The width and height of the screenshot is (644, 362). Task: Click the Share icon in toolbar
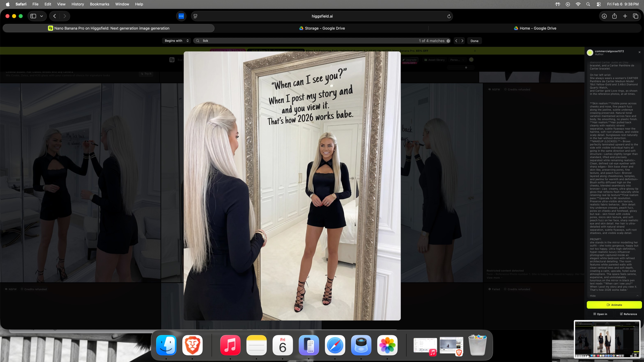point(614,16)
